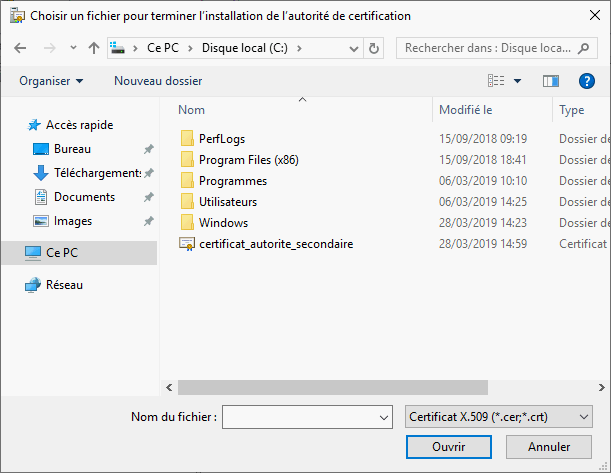Image resolution: width=611 pixels, height=473 pixels.
Task: Click the Annuler button
Action: 549,447
